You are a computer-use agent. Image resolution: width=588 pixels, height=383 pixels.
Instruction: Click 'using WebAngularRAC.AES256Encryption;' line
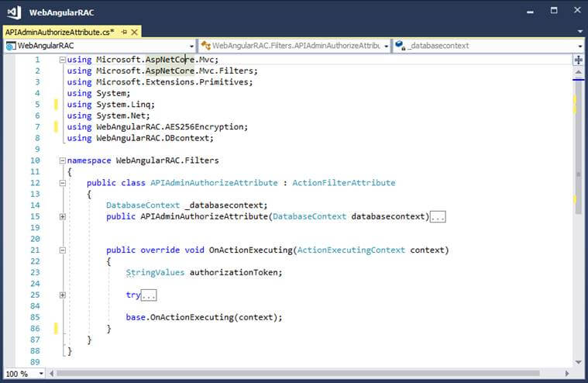(157, 127)
